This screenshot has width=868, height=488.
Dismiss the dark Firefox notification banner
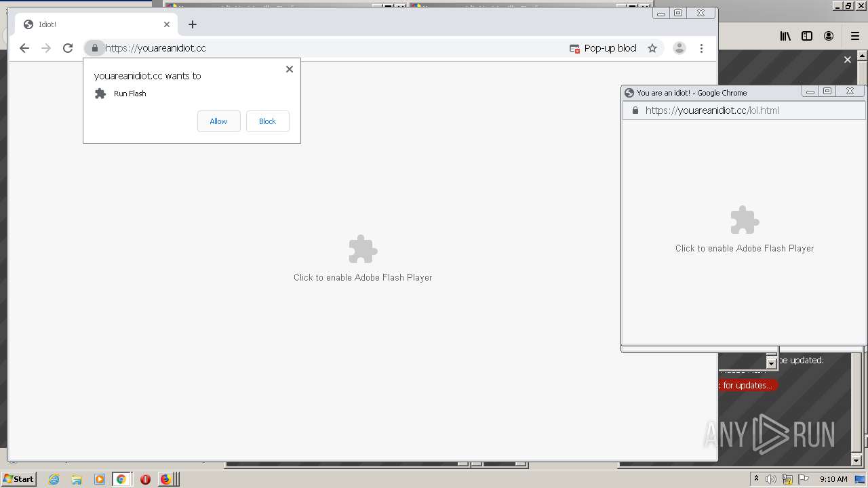coord(847,60)
